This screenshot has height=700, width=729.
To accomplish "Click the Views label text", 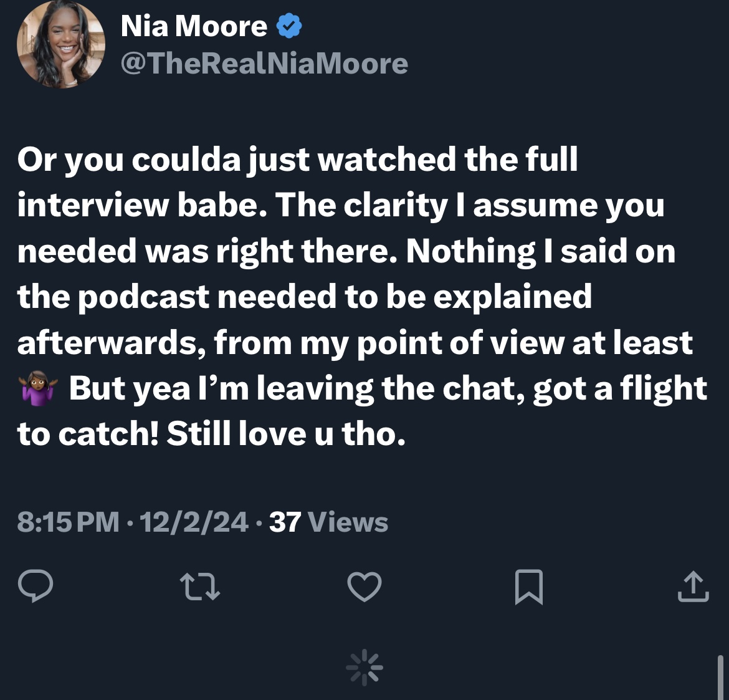I will point(348,522).
